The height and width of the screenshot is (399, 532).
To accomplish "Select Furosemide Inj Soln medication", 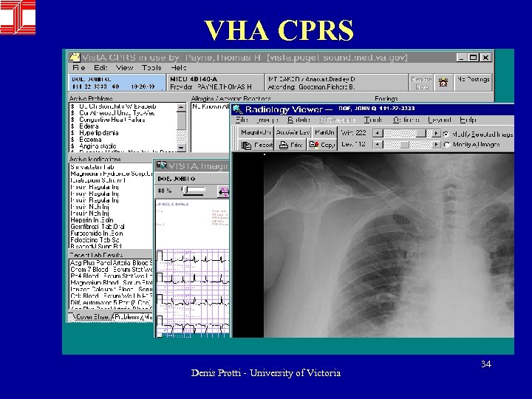I will 111,233.
